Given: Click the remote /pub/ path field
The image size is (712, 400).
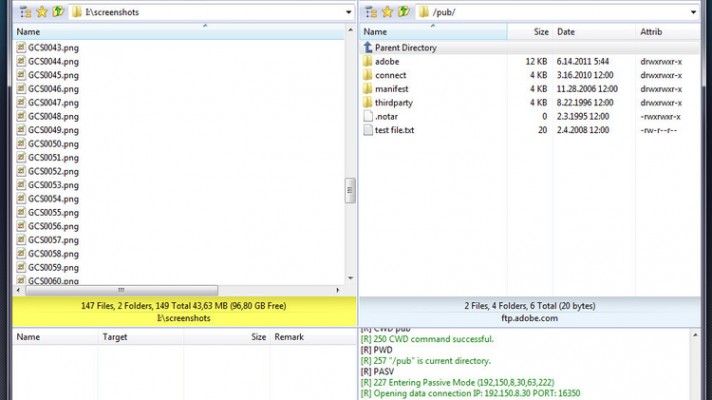Looking at the screenshot, I should point(557,12).
